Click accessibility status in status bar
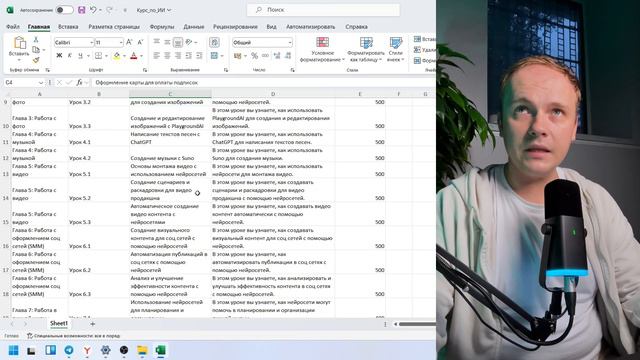640x360 pixels. click(73, 336)
